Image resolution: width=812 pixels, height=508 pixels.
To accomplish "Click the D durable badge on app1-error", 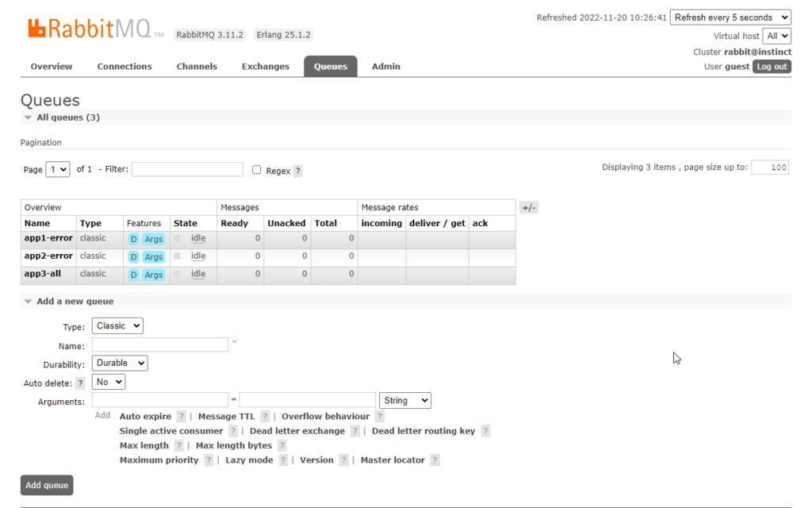I will point(132,238).
